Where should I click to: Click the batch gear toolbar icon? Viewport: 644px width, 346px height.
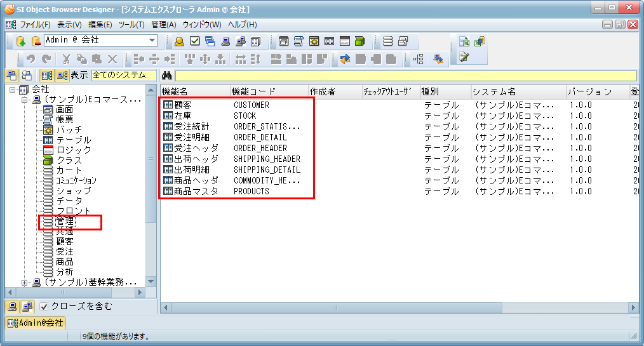(314, 41)
